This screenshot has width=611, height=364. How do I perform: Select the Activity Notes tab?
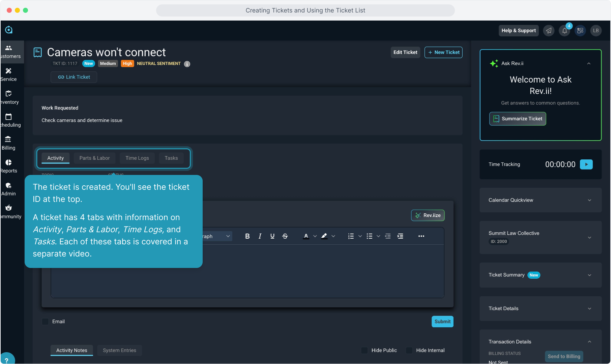[x=72, y=351]
